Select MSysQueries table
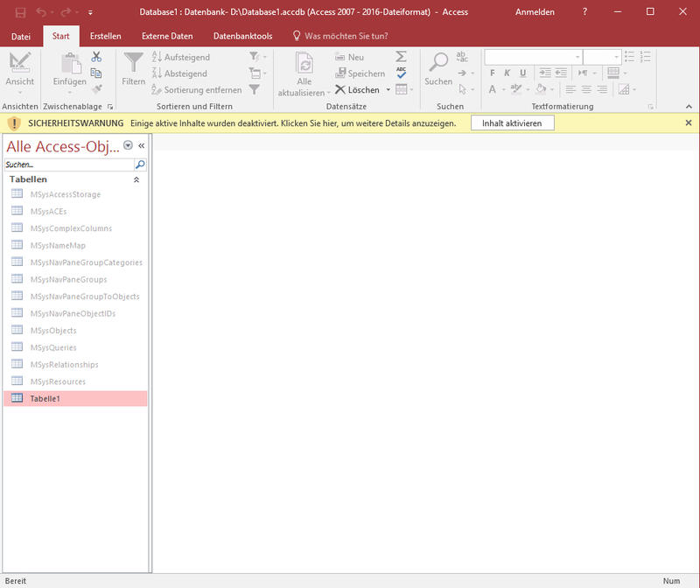This screenshot has height=588, width=700. coord(75,347)
